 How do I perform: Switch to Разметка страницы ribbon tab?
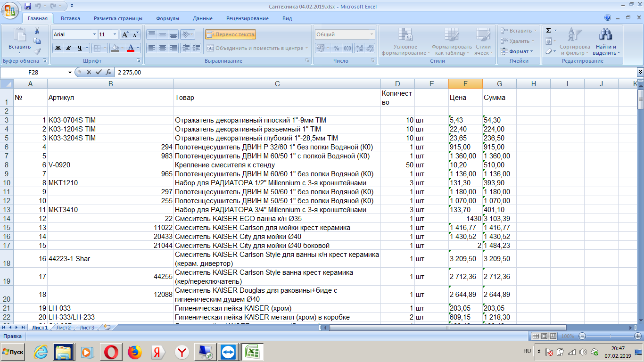(x=118, y=18)
